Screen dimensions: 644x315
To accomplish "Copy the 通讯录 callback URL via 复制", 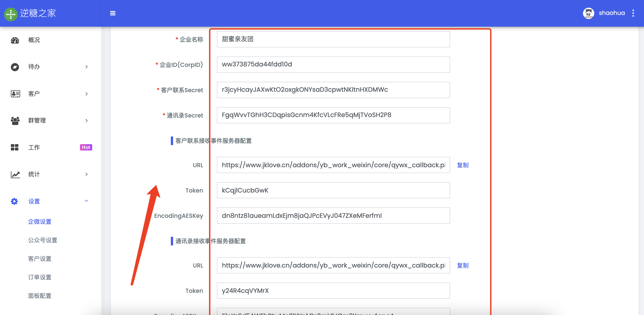I will 463,265.
